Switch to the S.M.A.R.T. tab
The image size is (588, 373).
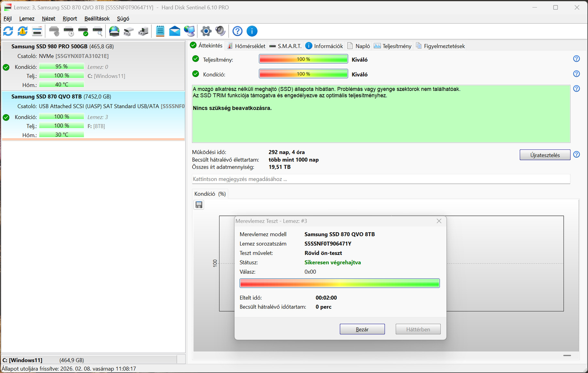pyautogui.click(x=285, y=46)
